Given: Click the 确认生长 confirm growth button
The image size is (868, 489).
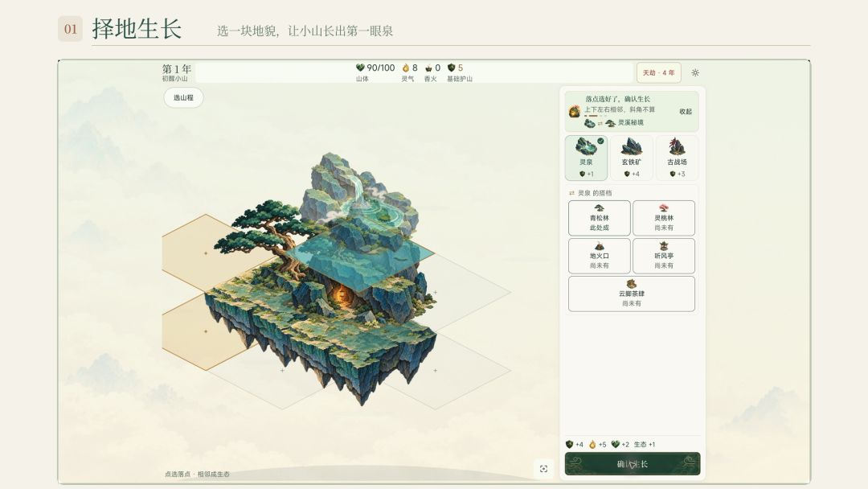Looking at the screenshot, I should [633, 464].
